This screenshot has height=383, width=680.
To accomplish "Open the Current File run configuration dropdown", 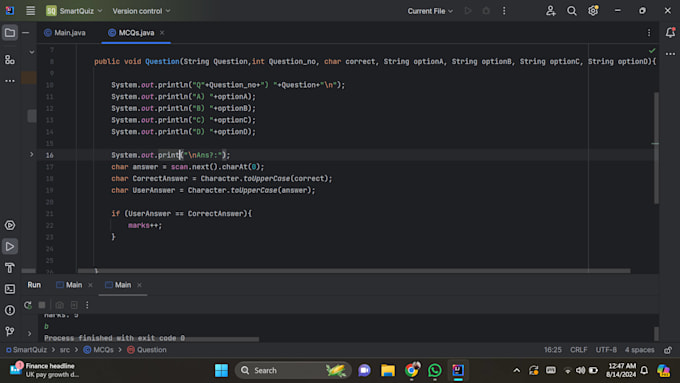I will click(x=430, y=11).
